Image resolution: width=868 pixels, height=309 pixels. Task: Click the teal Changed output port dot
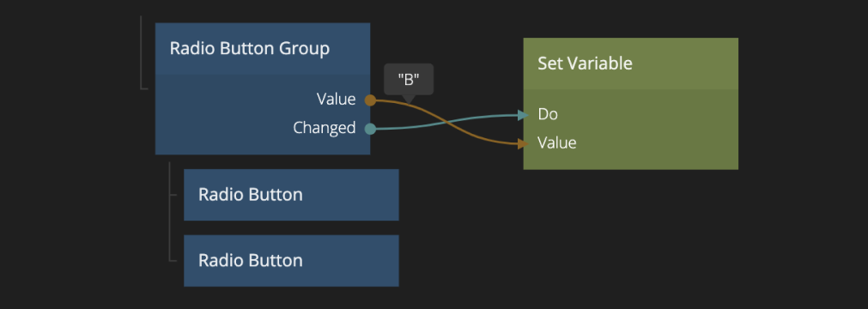pyautogui.click(x=370, y=129)
